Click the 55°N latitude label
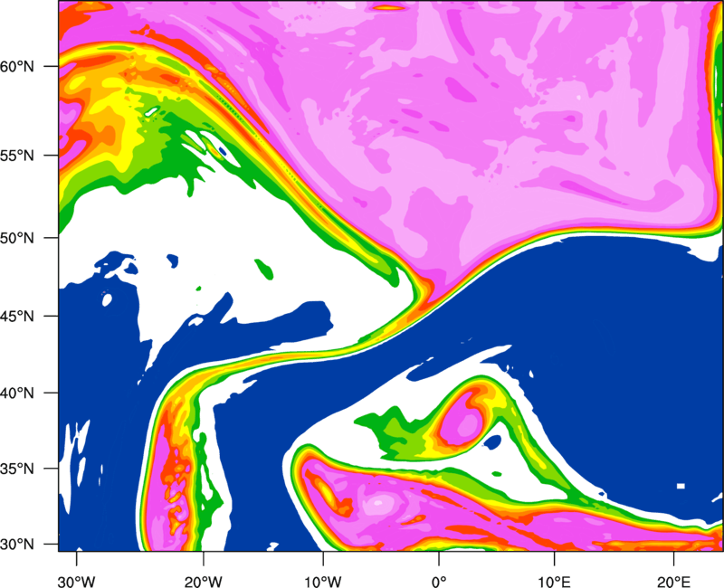This screenshot has width=724, height=588. (x=17, y=156)
